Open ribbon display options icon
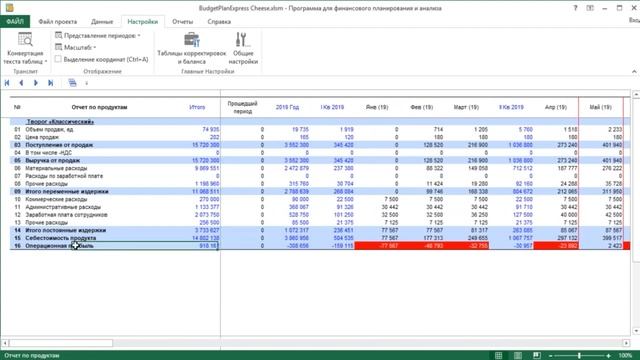Screen dimensions: 640x360 click(590, 8)
